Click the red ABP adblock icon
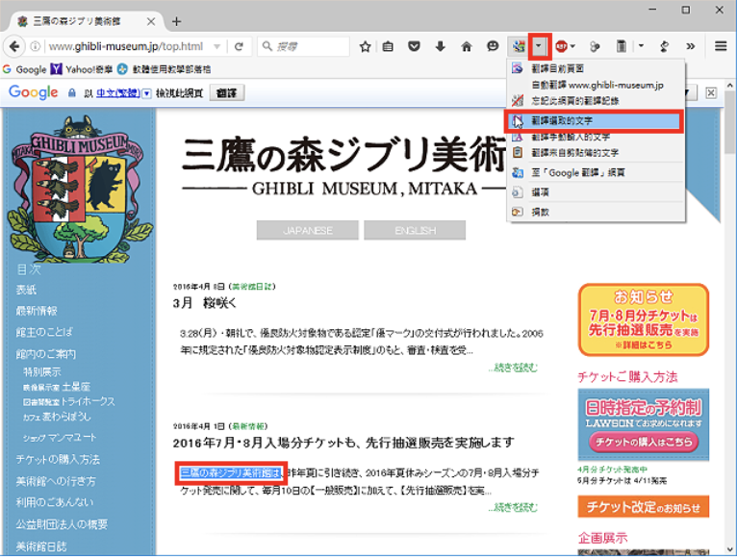The width and height of the screenshot is (737, 560). [x=561, y=46]
